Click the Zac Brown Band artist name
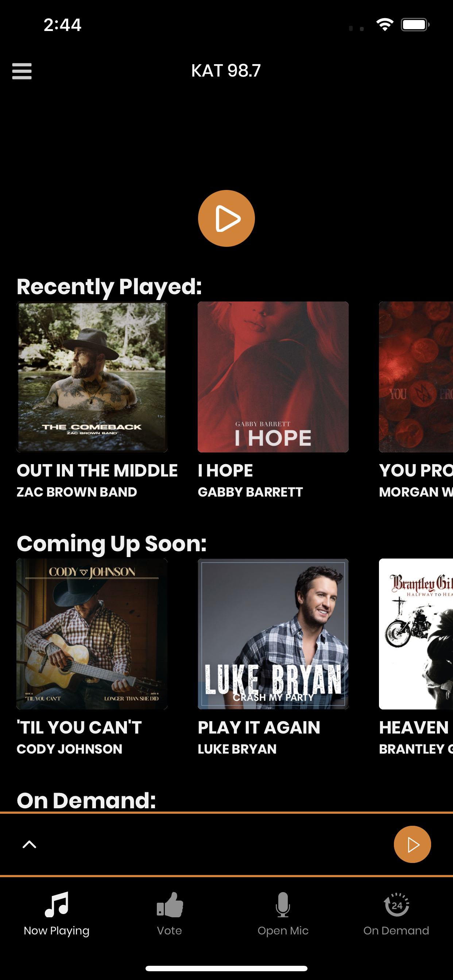 tap(77, 492)
